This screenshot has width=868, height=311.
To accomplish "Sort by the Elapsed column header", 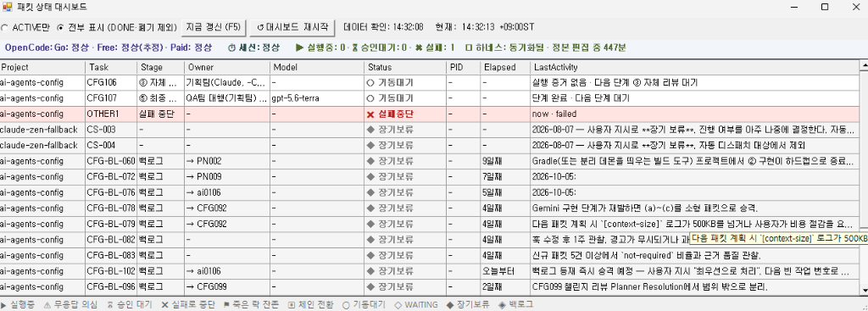I will pyautogui.click(x=505, y=68).
